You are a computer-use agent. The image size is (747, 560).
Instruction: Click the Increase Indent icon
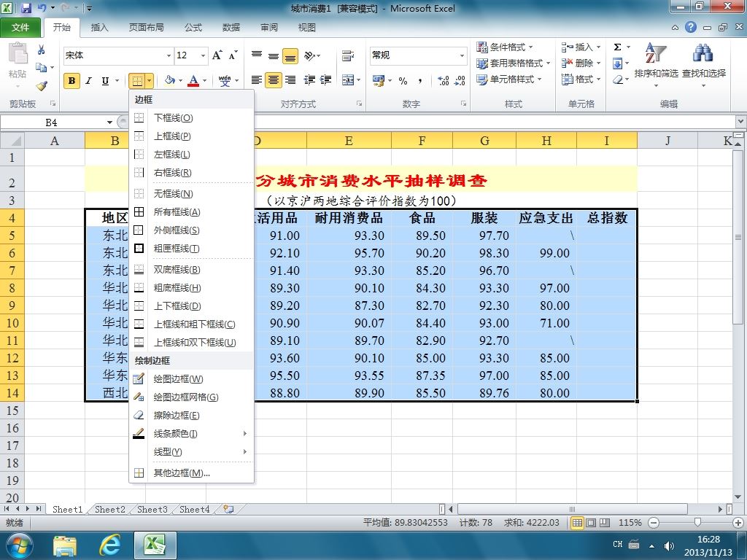[326, 80]
